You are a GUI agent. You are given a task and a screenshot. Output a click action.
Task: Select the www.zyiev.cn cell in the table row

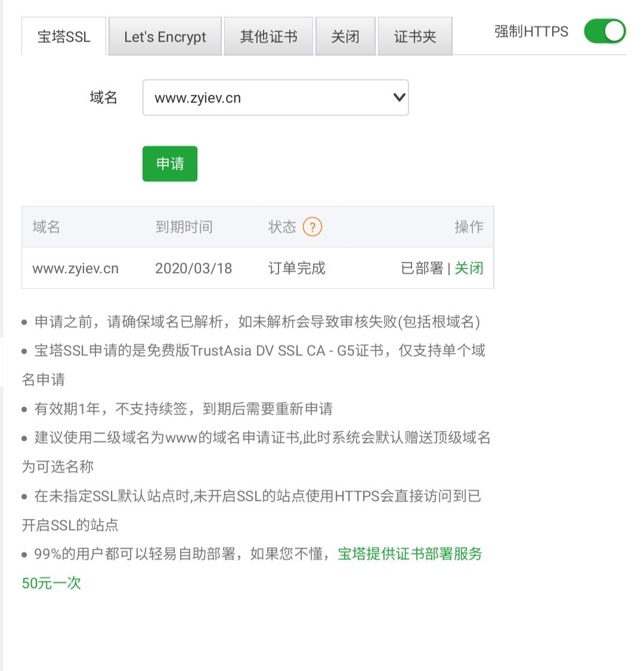[x=76, y=268]
